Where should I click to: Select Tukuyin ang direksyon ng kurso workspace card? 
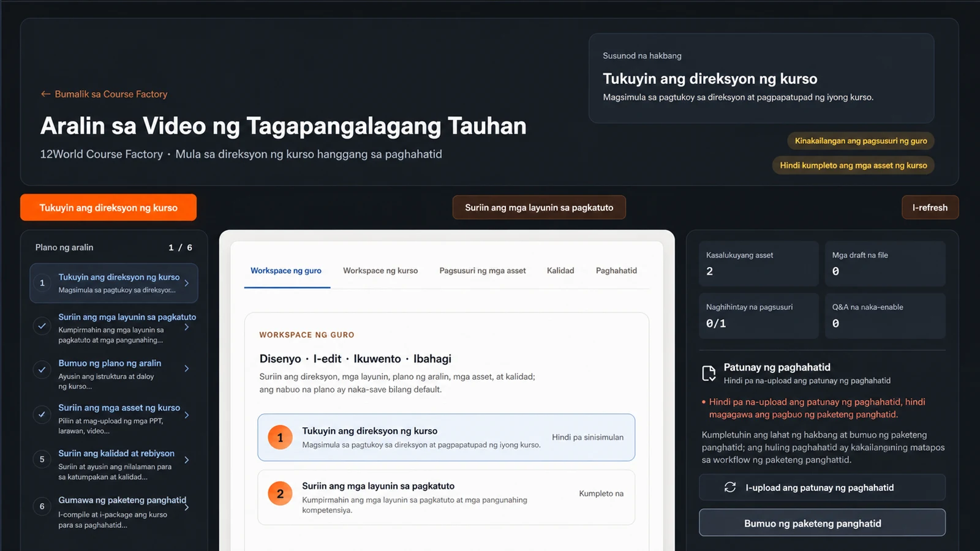tap(446, 437)
